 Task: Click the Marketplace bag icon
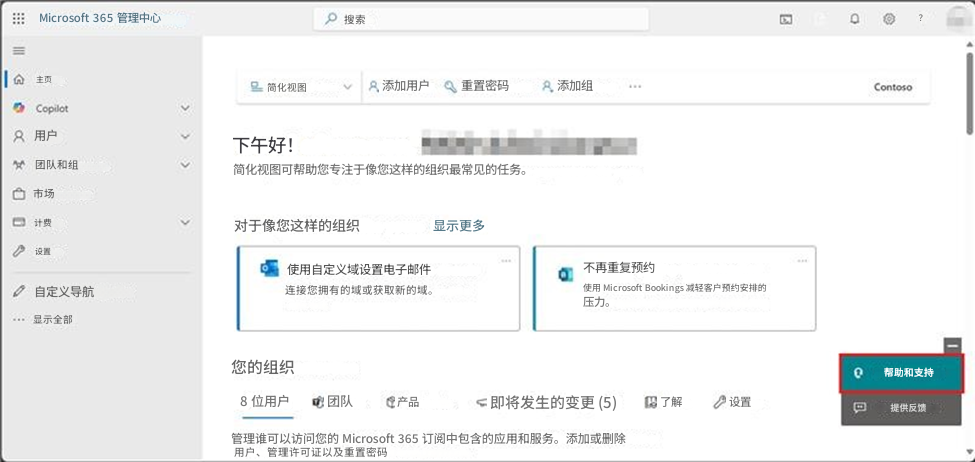(x=19, y=194)
